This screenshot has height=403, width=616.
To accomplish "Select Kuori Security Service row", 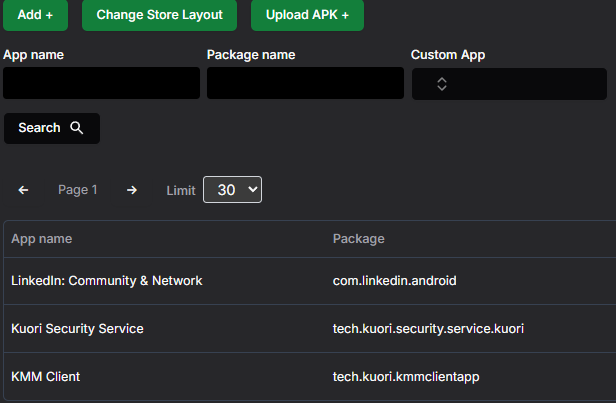I will [310, 329].
